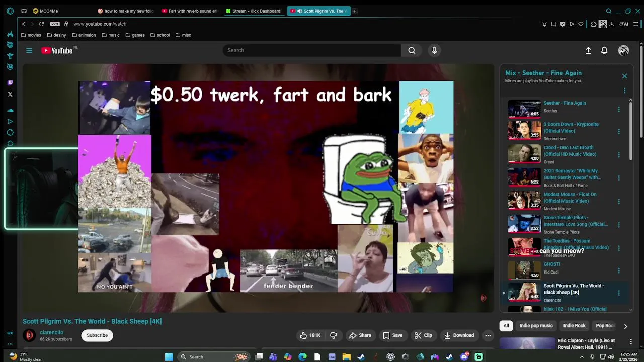The width and height of the screenshot is (644, 362).
Task: Open the YouTube guide hamburger menu
Action: pyautogui.click(x=29, y=50)
